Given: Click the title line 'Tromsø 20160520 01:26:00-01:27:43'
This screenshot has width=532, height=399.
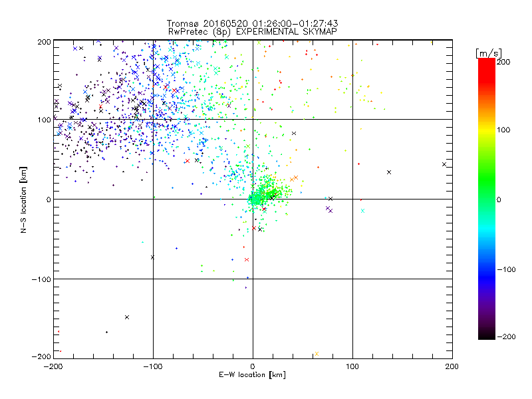Looking at the screenshot, I should coord(253,23).
